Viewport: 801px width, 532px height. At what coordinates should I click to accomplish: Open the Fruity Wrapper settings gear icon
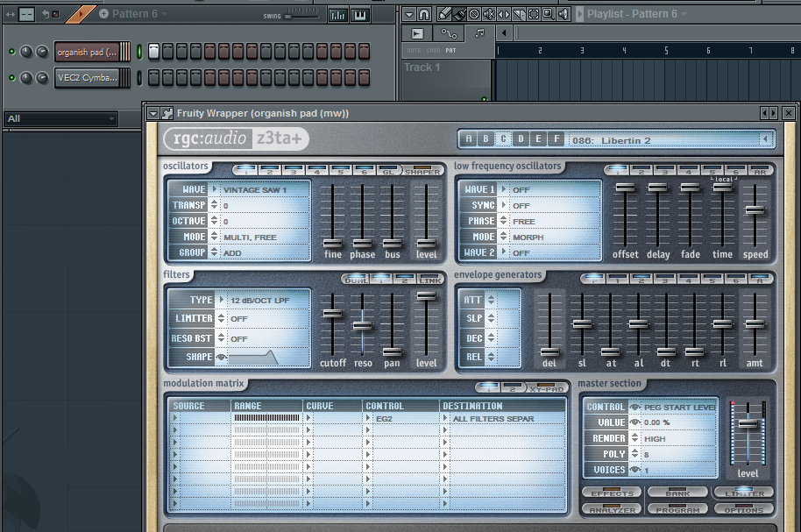(167, 113)
